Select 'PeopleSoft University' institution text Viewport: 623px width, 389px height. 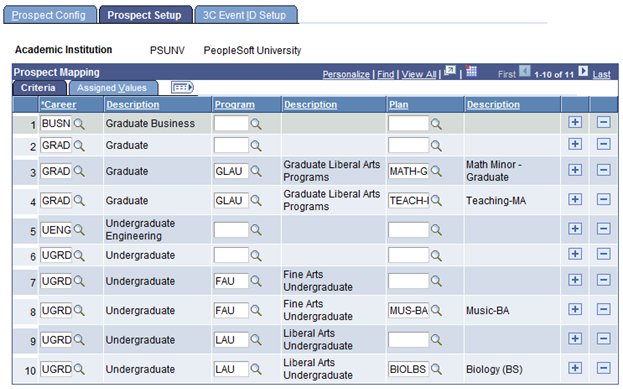click(252, 50)
